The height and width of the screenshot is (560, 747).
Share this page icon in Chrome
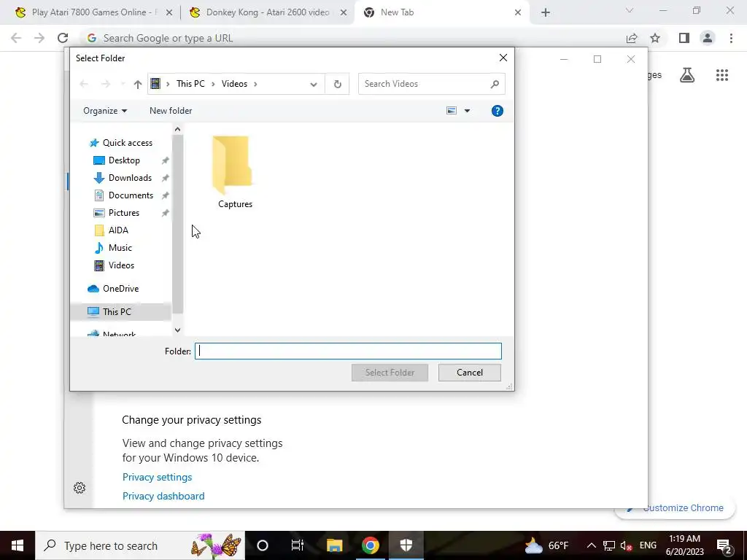tap(632, 38)
